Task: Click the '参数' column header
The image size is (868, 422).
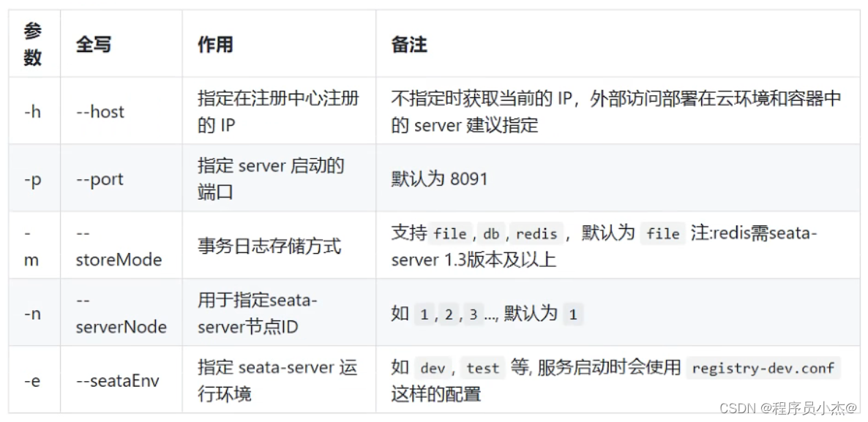Action: tap(33, 44)
